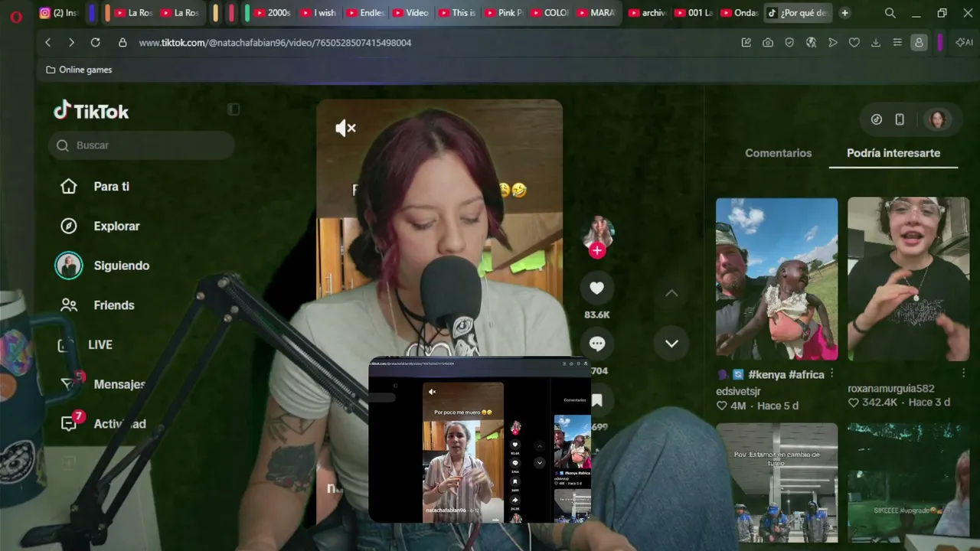The width and height of the screenshot is (980, 551).
Task: Open the get-app phone icon
Action: pos(900,119)
